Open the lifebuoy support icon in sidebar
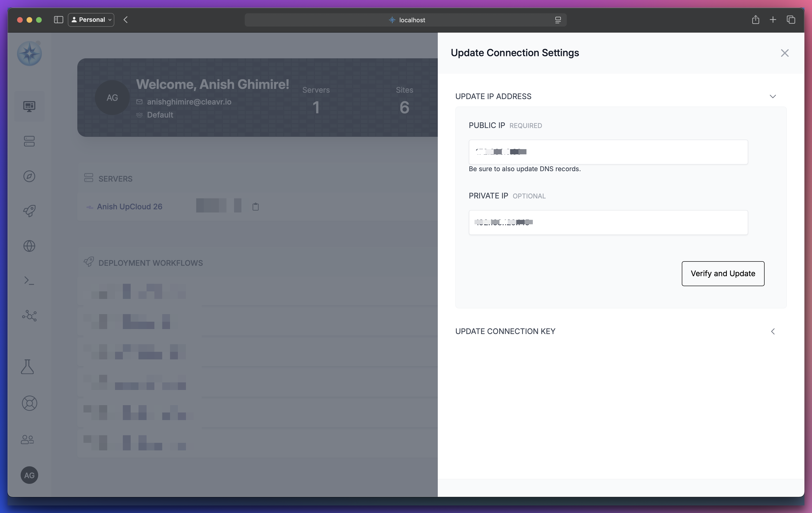Viewport: 812px width, 513px height. (29, 403)
